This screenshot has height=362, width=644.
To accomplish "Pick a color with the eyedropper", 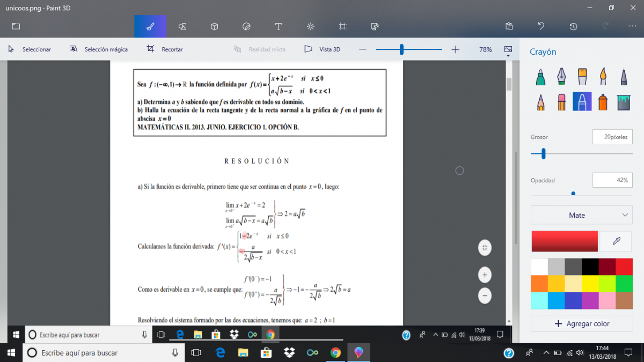I will (616, 241).
